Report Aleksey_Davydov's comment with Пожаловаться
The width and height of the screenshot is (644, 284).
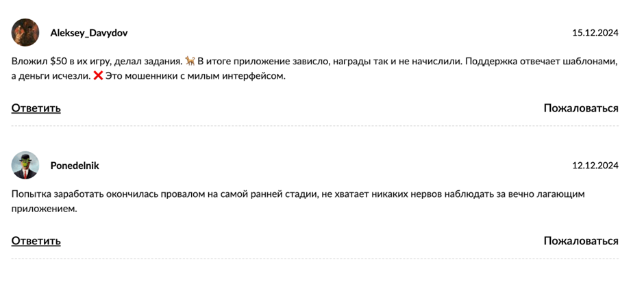581,108
